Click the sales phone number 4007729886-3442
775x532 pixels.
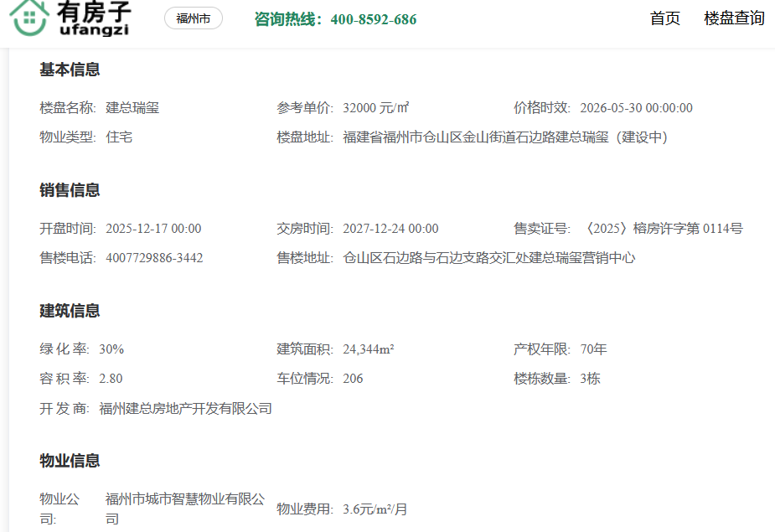coord(154,258)
